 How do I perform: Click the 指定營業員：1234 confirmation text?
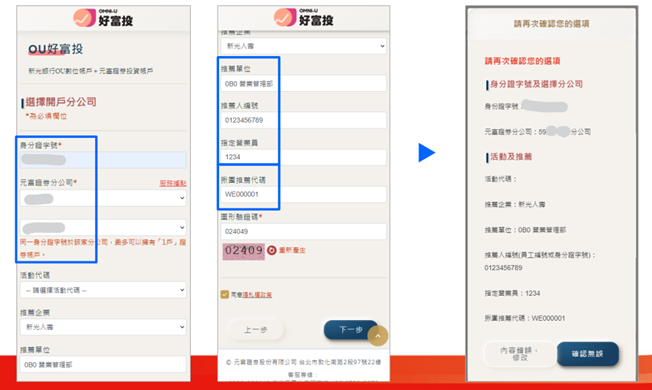[x=512, y=294]
